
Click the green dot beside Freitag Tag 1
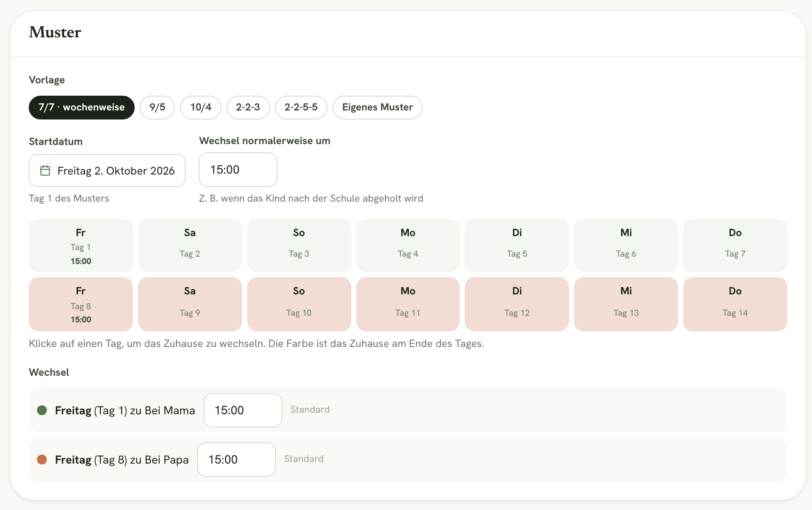tap(42, 410)
